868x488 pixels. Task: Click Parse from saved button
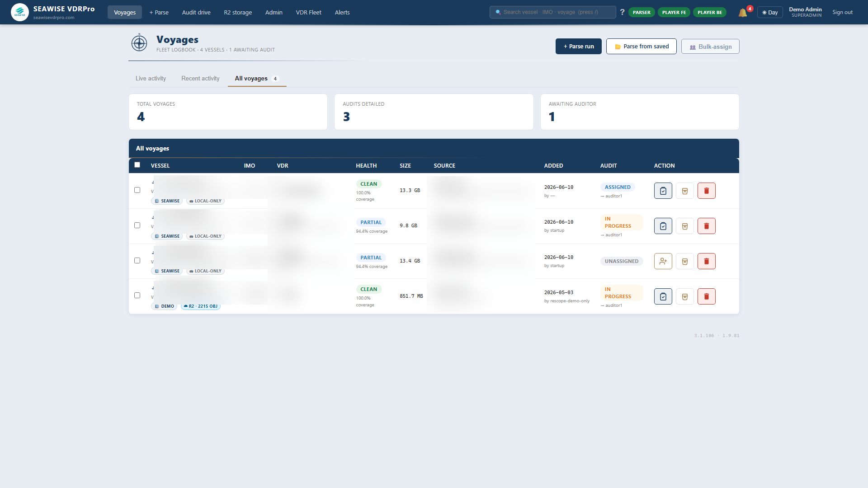coord(642,47)
